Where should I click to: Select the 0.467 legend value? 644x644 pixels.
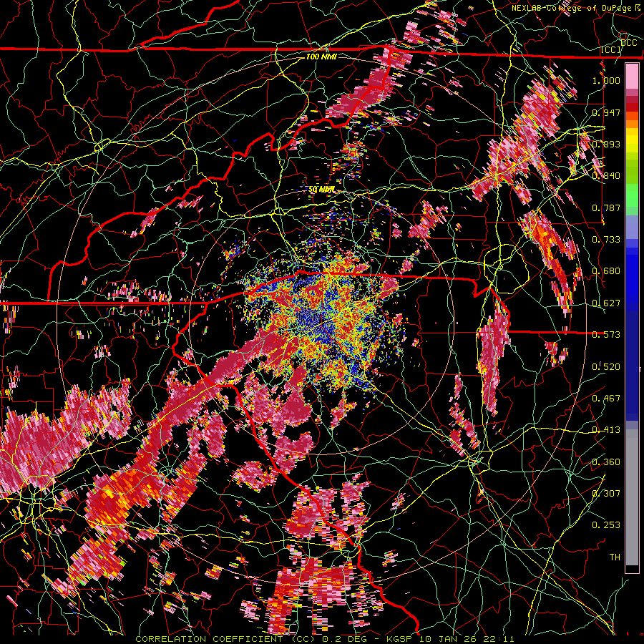tap(606, 399)
